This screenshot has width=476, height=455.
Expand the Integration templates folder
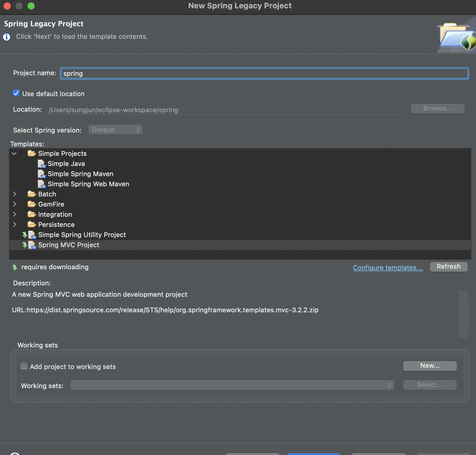tap(14, 214)
